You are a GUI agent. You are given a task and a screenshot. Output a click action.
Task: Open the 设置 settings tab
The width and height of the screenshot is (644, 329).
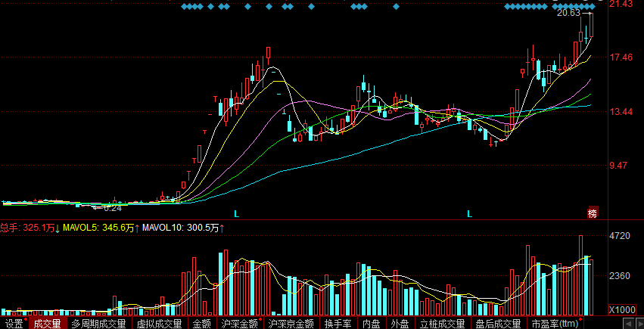(x=14, y=324)
